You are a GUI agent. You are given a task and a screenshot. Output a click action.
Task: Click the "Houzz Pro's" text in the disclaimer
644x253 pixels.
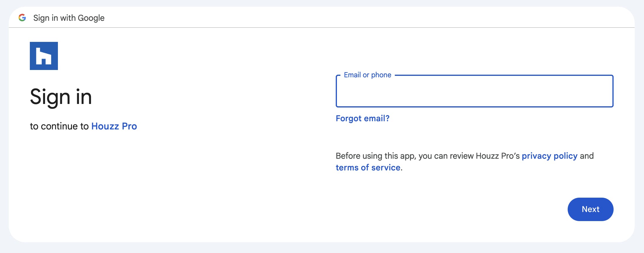coord(498,156)
